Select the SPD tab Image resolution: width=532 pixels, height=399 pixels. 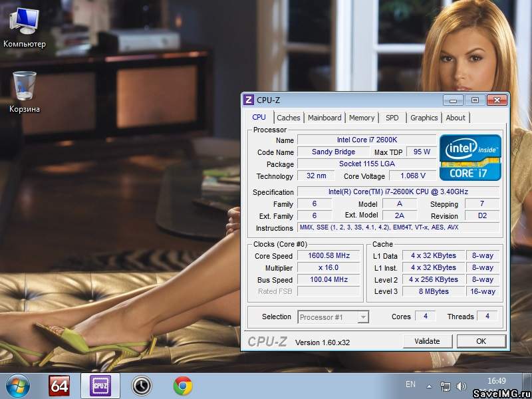click(392, 118)
